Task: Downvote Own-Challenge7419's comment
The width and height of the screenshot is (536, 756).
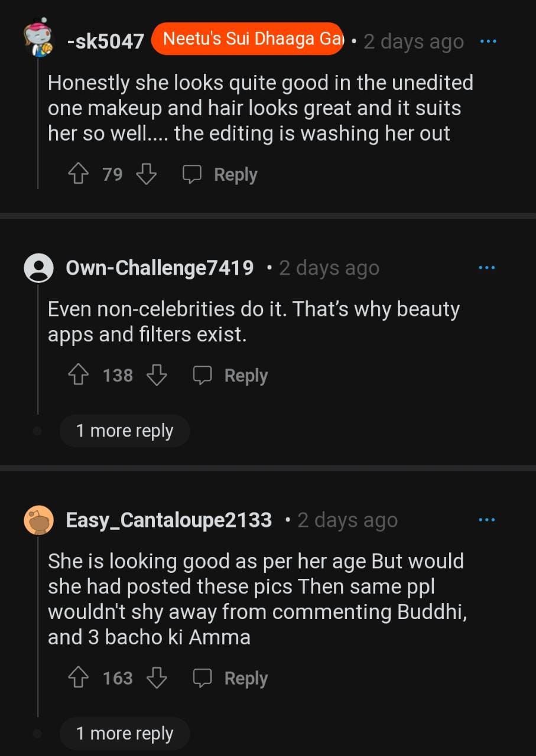Action: pos(157,375)
